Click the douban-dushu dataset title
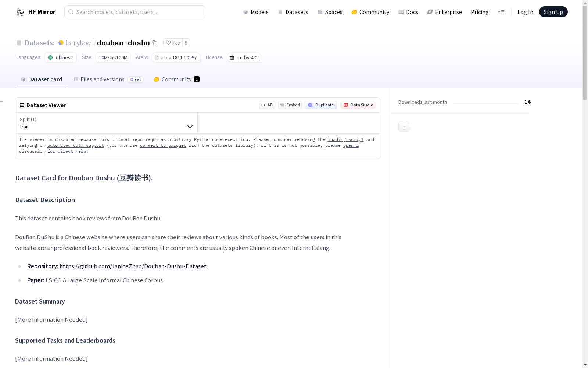Screen dimensions: 588x368 [123, 43]
